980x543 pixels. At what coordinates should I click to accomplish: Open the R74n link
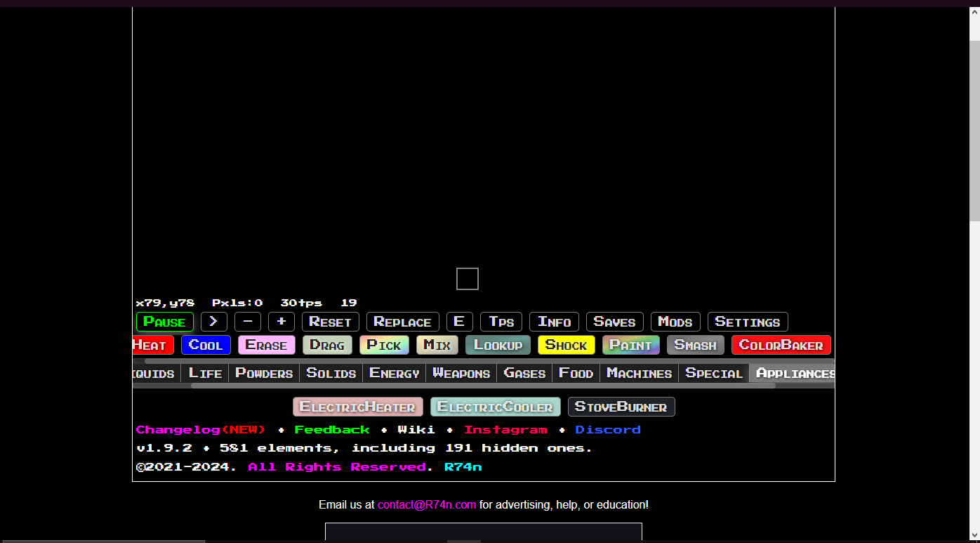click(463, 466)
